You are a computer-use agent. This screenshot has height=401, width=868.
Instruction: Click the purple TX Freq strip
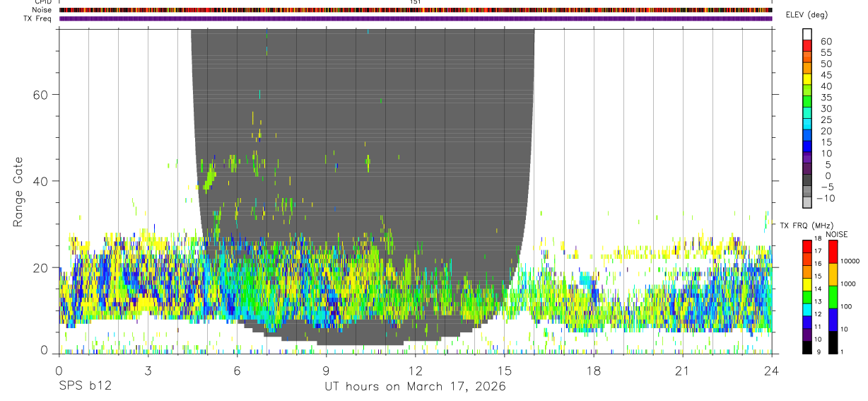coord(416,18)
